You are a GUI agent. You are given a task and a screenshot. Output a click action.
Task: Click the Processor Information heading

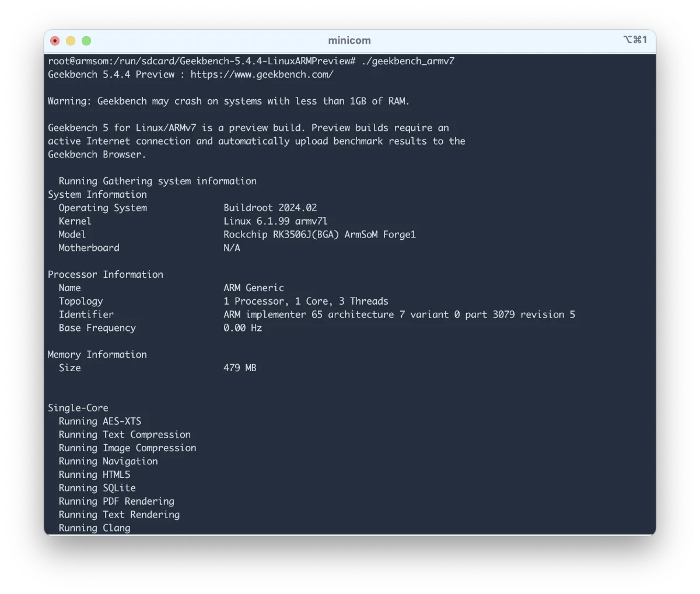tap(106, 274)
